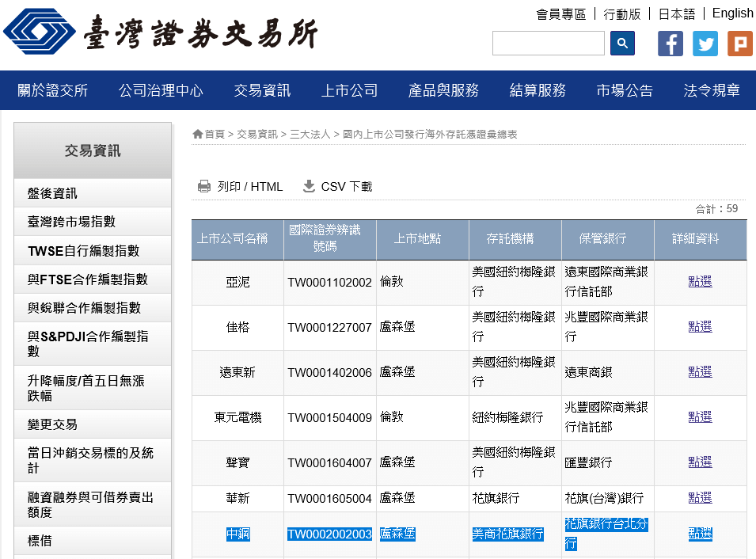Click the highlighted code TW0002002003
The image size is (756, 559).
(x=330, y=534)
